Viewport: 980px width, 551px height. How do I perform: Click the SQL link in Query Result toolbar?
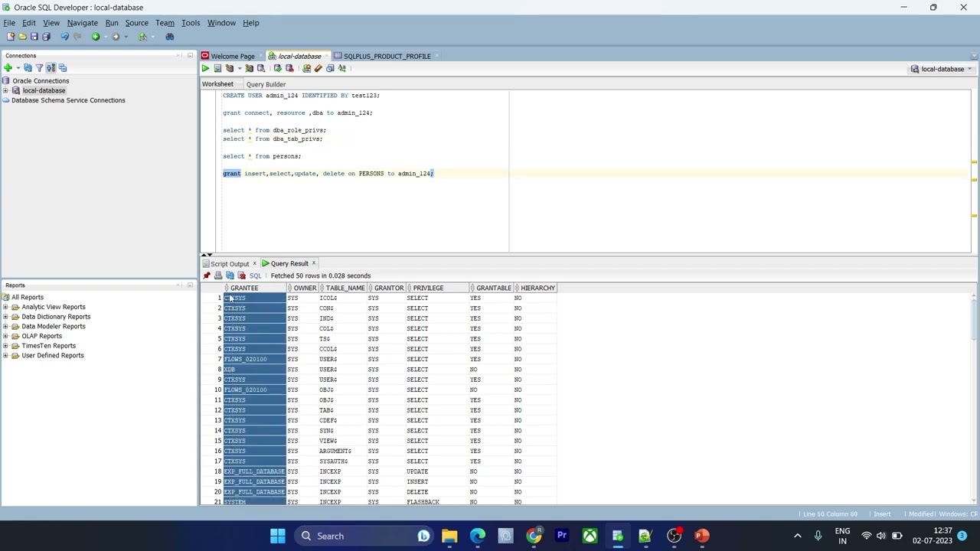pyautogui.click(x=255, y=275)
